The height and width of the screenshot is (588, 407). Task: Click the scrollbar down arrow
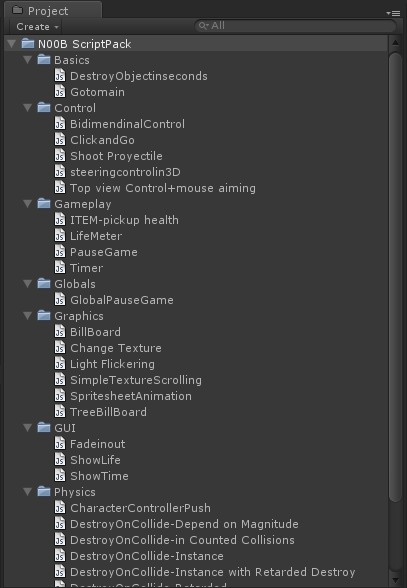point(395,580)
